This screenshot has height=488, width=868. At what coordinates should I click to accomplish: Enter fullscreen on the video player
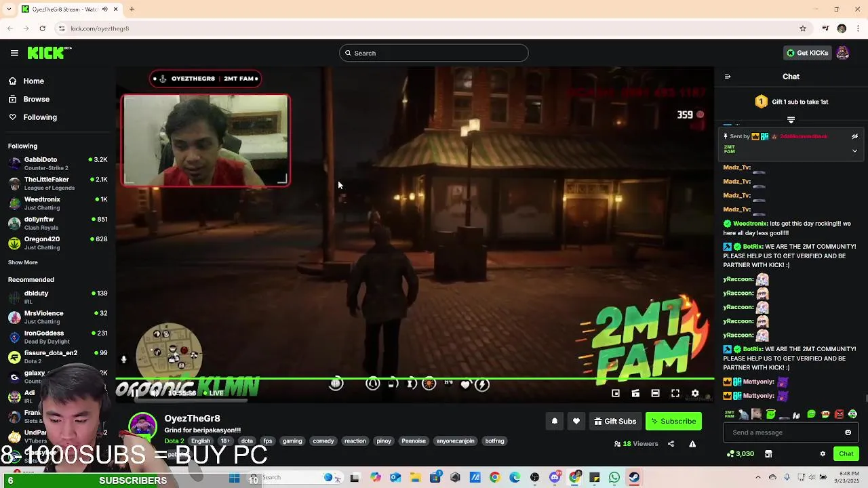[675, 393]
